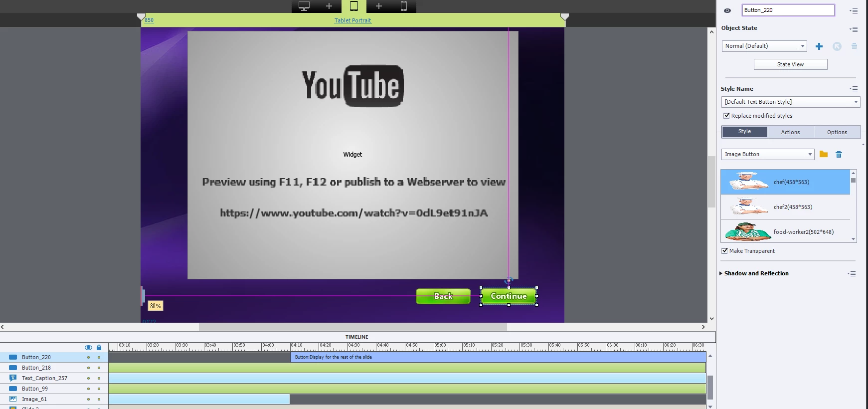Click the right breakpoint width slider handle

[x=564, y=17]
